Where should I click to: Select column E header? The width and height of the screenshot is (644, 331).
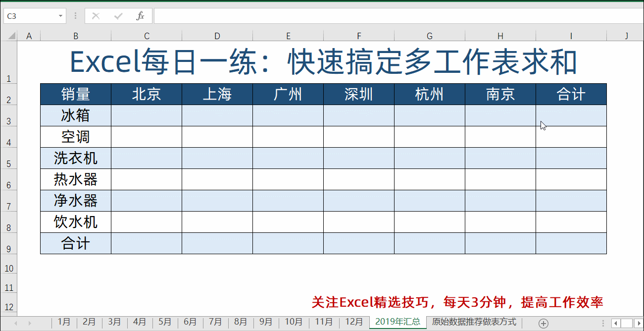pyautogui.click(x=288, y=36)
